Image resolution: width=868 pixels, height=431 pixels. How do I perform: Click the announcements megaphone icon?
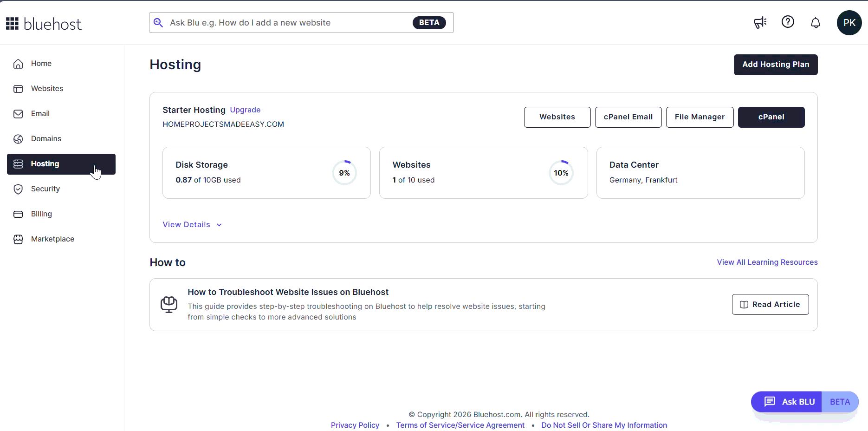[760, 22]
